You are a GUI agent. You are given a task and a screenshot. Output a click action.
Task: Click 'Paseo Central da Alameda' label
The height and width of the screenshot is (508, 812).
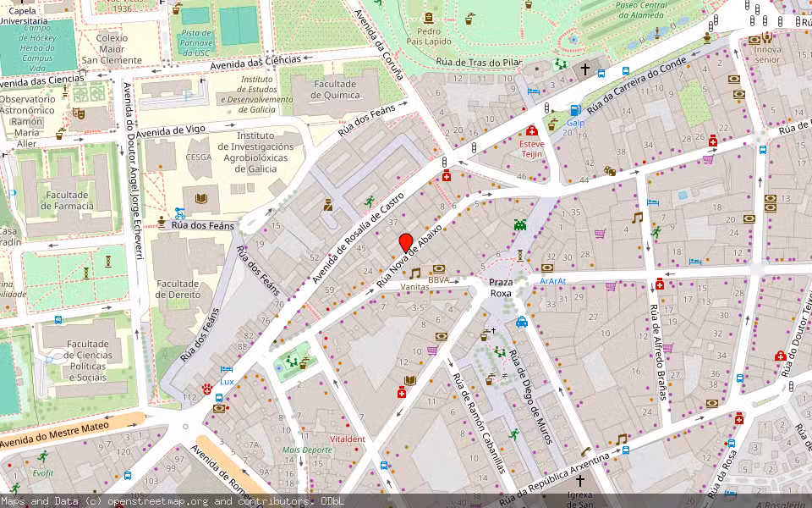(x=640, y=10)
